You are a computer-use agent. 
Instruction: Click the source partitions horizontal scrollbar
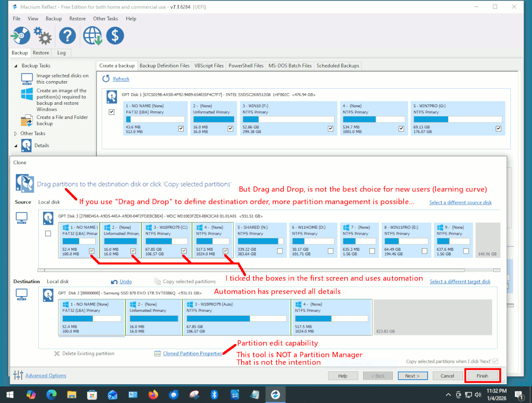coord(269,270)
